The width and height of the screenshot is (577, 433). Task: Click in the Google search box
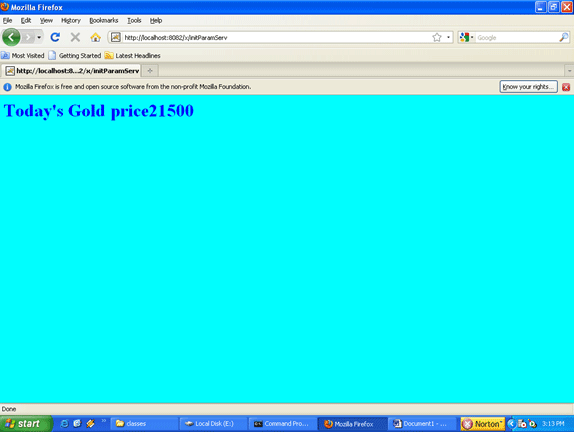coord(517,38)
